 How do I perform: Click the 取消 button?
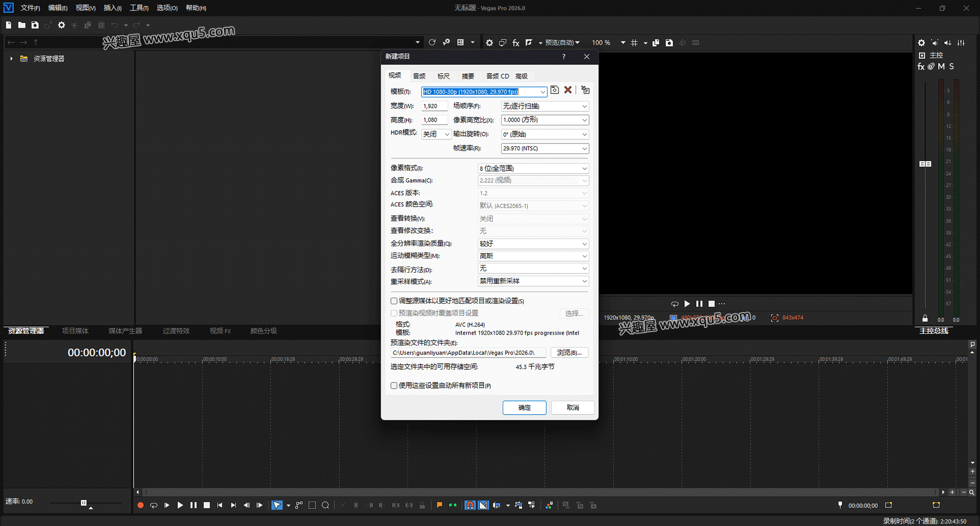click(x=573, y=408)
